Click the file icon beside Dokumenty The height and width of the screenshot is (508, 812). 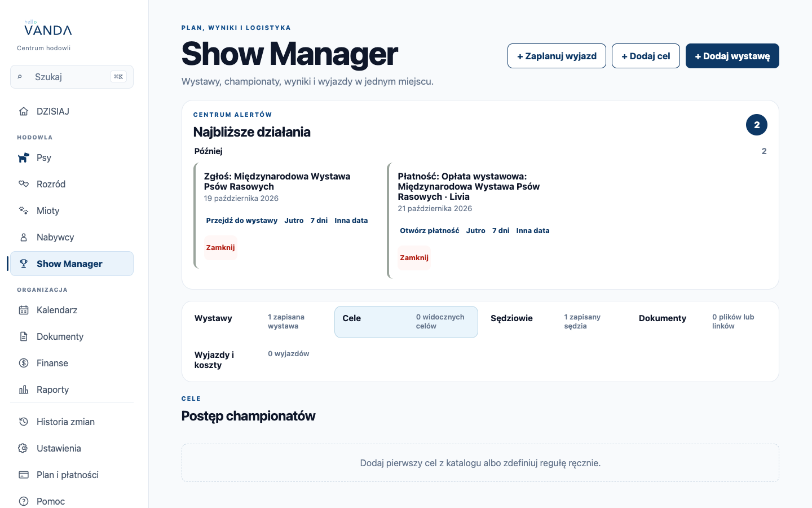(x=24, y=336)
